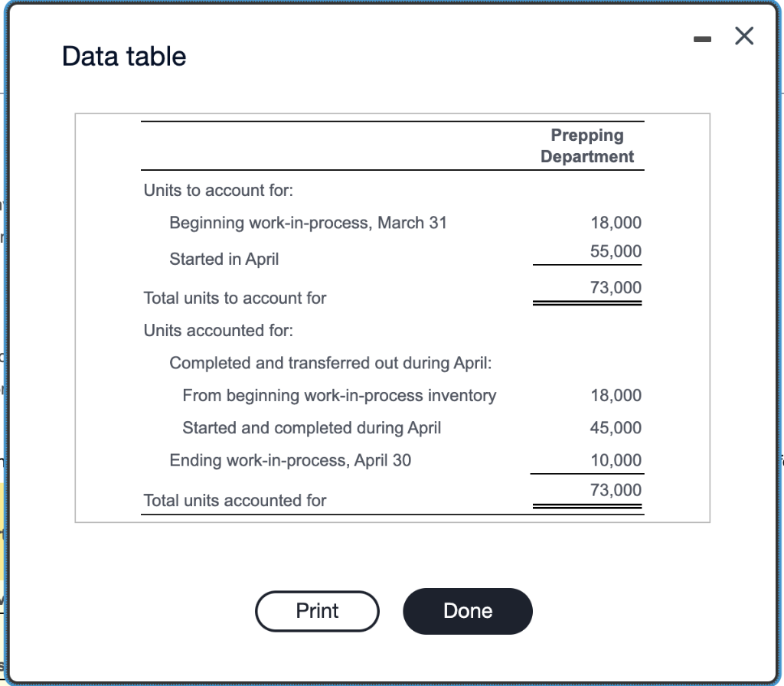Click the Started in April row label

point(224,259)
